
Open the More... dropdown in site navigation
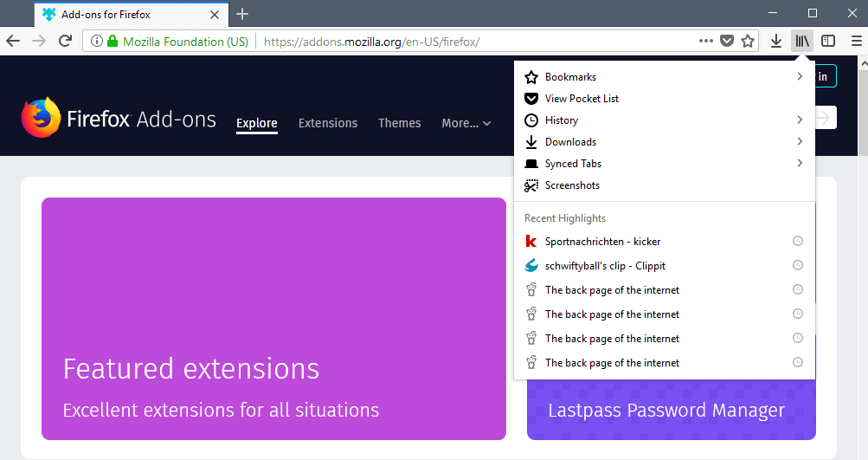[466, 123]
